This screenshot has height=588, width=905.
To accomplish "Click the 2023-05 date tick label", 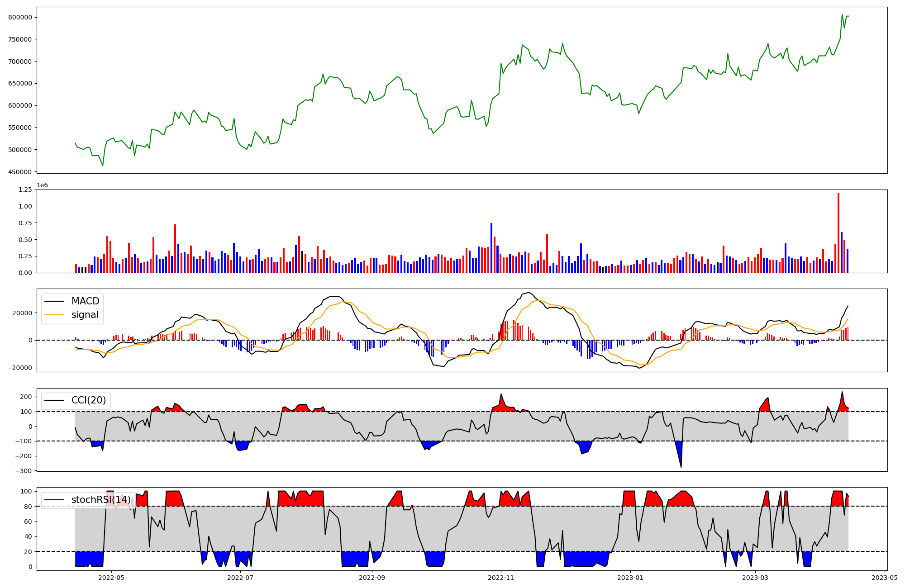I will (884, 577).
